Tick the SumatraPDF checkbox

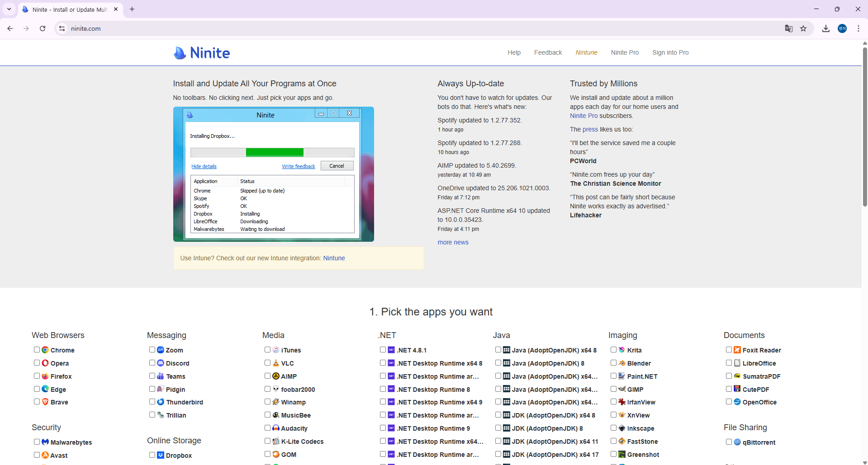click(729, 376)
